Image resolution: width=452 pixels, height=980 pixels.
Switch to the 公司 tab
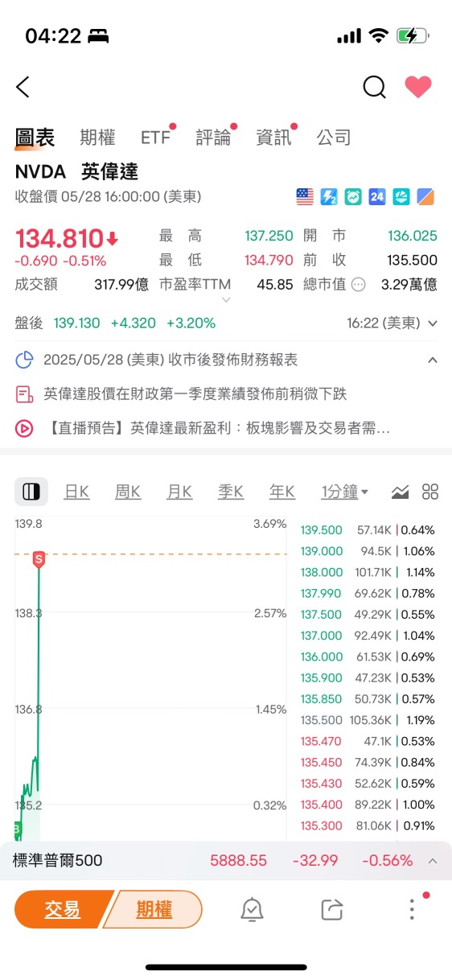click(334, 138)
